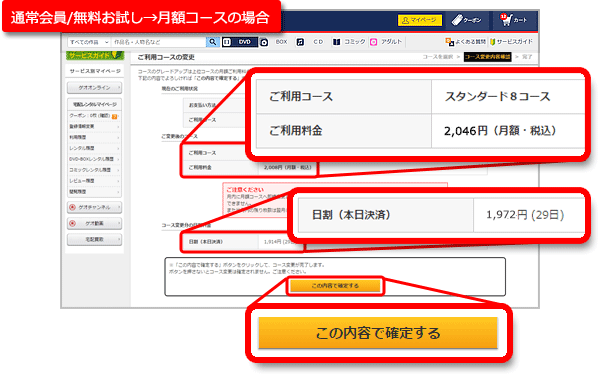Open マイページ from the yellow header button
This screenshot has height=382, width=600.
click(420, 20)
